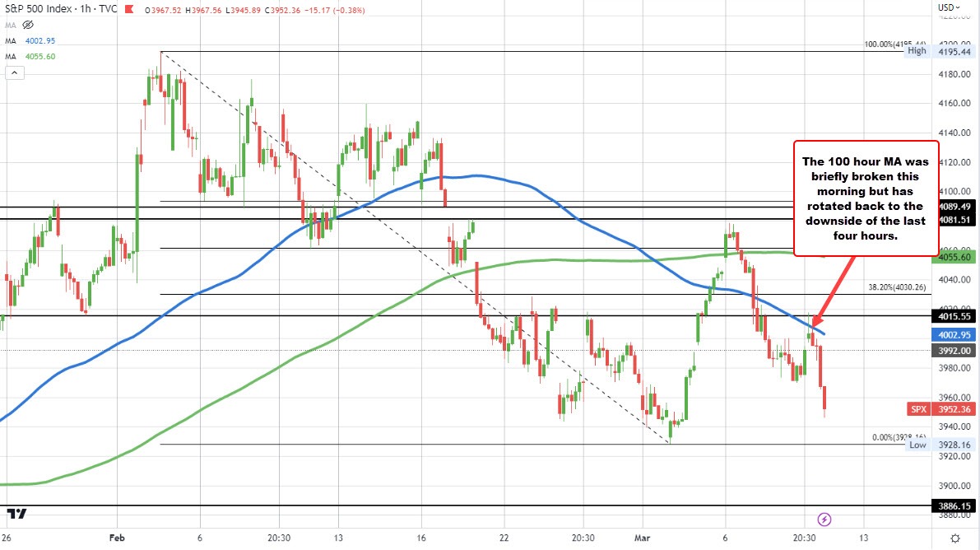Click the purple lightning events icon

tap(824, 519)
